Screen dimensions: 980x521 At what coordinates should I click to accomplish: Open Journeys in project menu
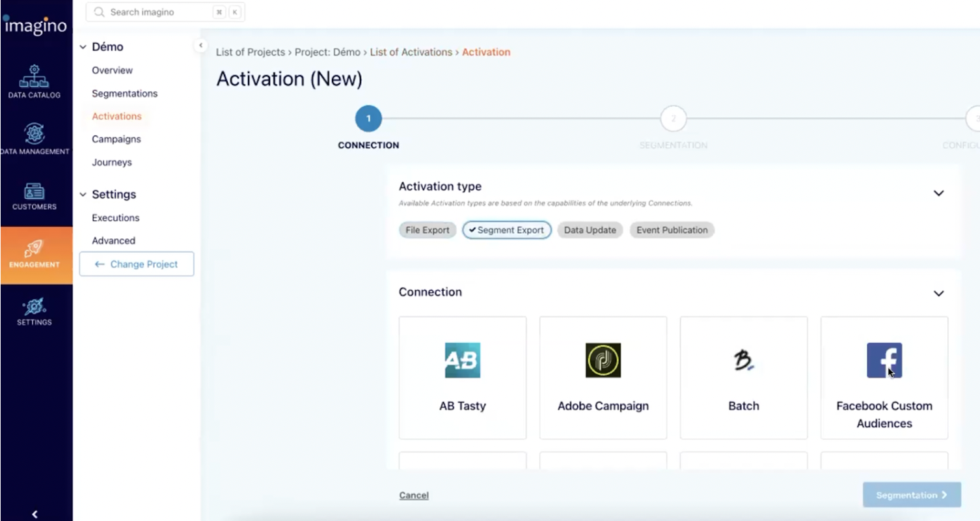111,162
